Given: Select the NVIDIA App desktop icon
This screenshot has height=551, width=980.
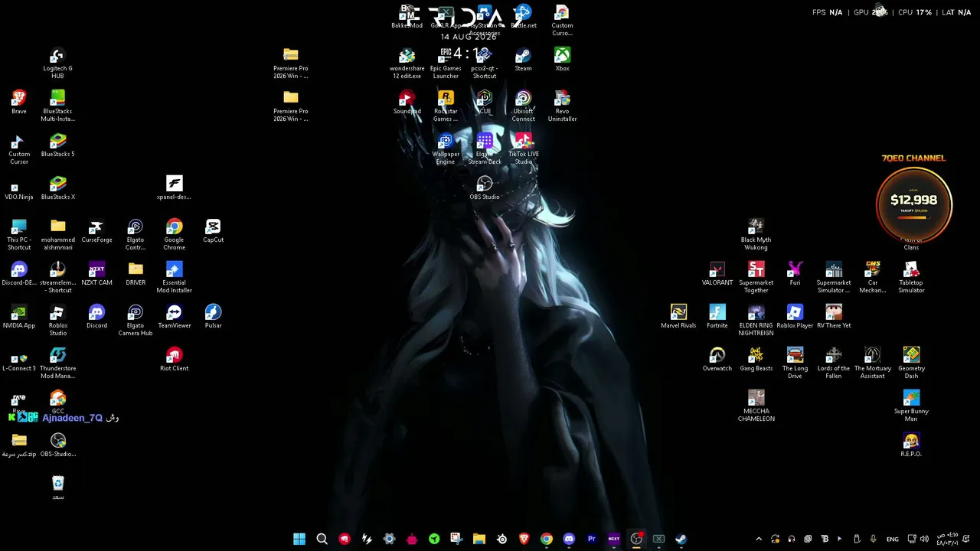Looking at the screenshot, I should point(19,317).
